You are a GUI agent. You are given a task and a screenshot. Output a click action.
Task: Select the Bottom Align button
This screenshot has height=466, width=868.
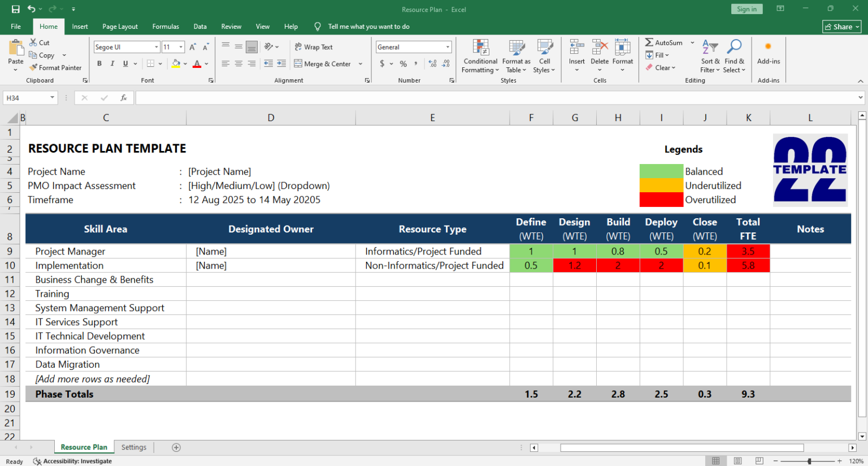[x=251, y=47]
